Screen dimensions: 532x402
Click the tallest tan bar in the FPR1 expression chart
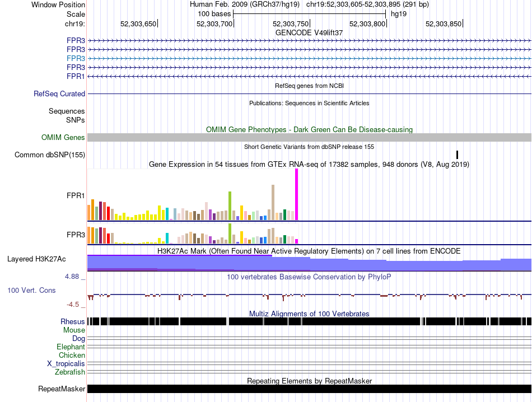pos(273,203)
